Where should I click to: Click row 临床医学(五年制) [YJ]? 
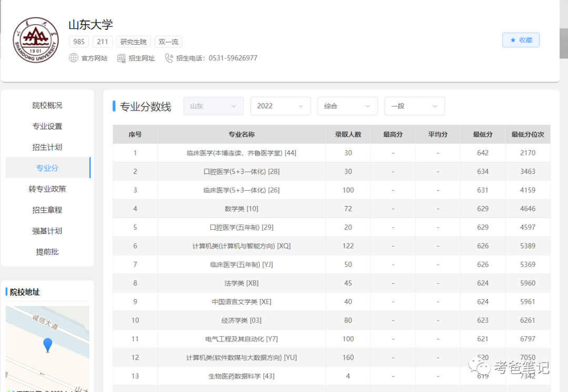pyautogui.click(x=331, y=265)
